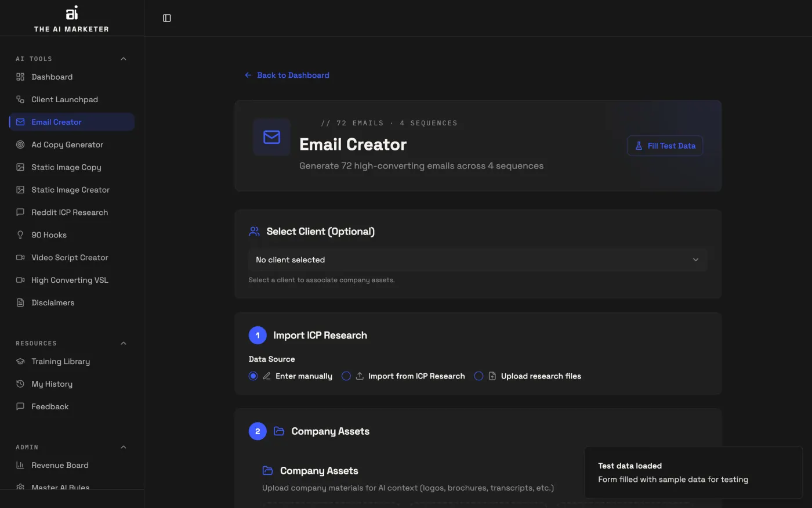Screen dimensions: 812x508
Task: Open Static Image Copy
Action: [72, 167]
